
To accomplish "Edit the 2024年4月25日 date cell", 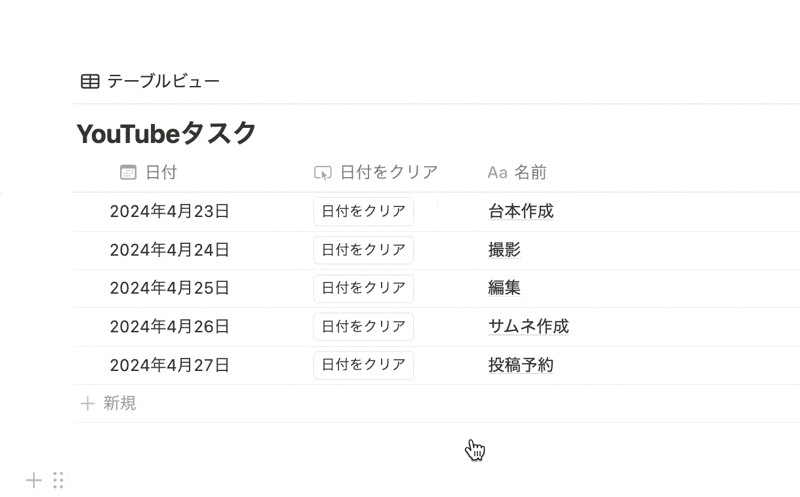I will coord(169,288).
